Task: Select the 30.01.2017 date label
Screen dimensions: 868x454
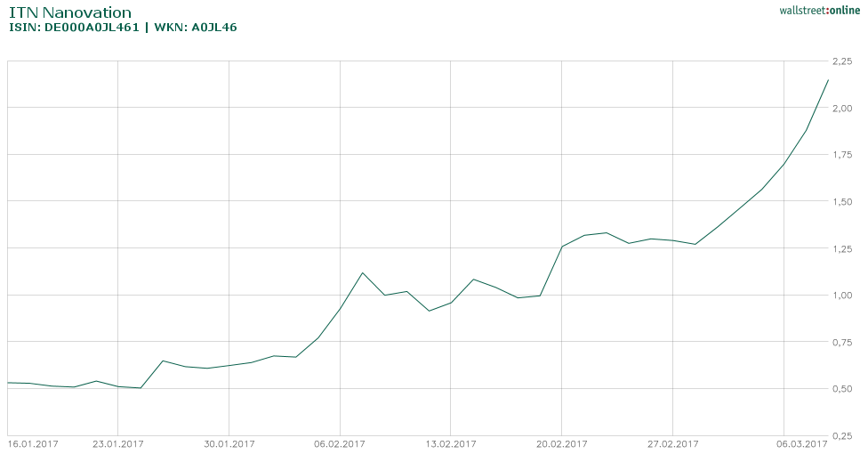Action: (229, 443)
